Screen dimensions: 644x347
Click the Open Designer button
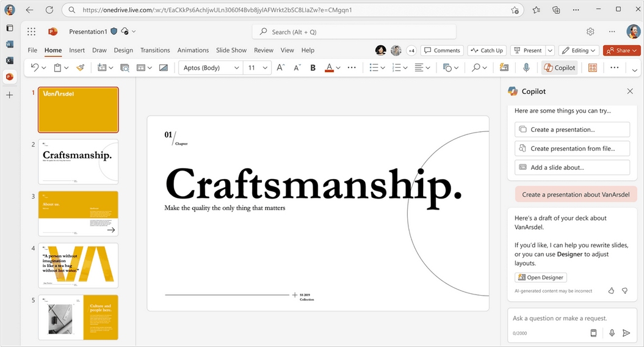[541, 277]
